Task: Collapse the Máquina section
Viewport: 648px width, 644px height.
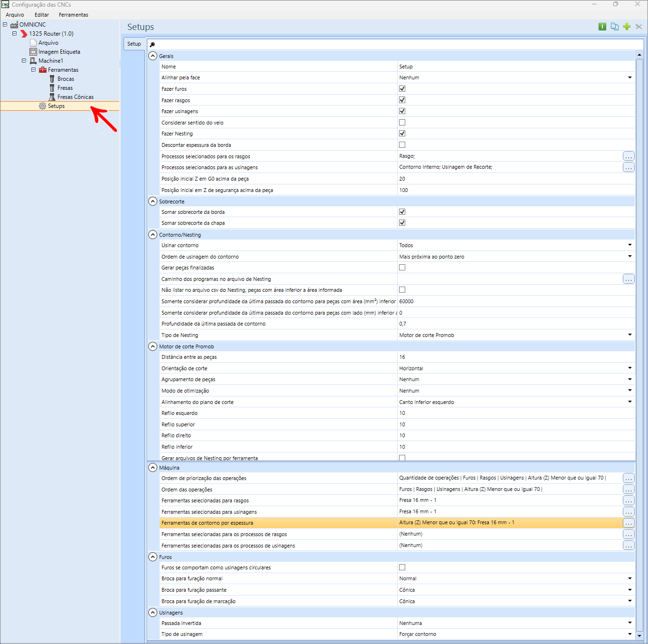Action: point(152,468)
